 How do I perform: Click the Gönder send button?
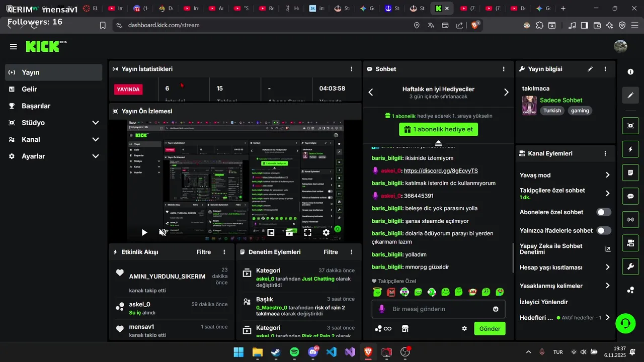coord(490,329)
